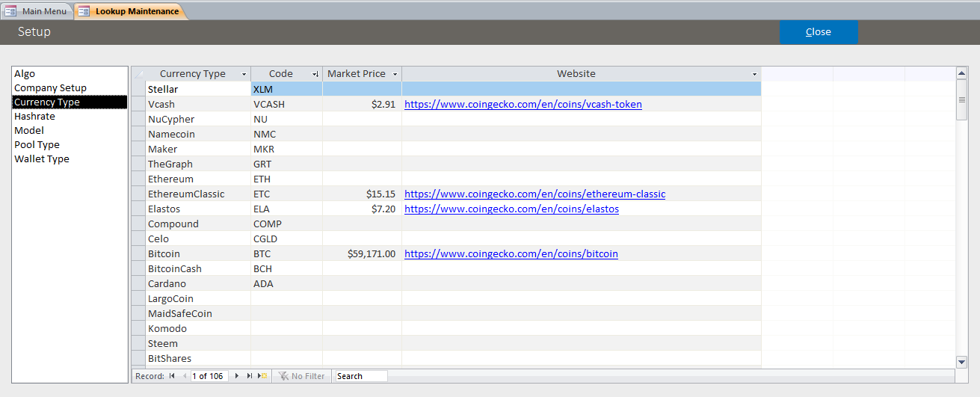Click $2.91 market price cell

pyautogui.click(x=362, y=105)
